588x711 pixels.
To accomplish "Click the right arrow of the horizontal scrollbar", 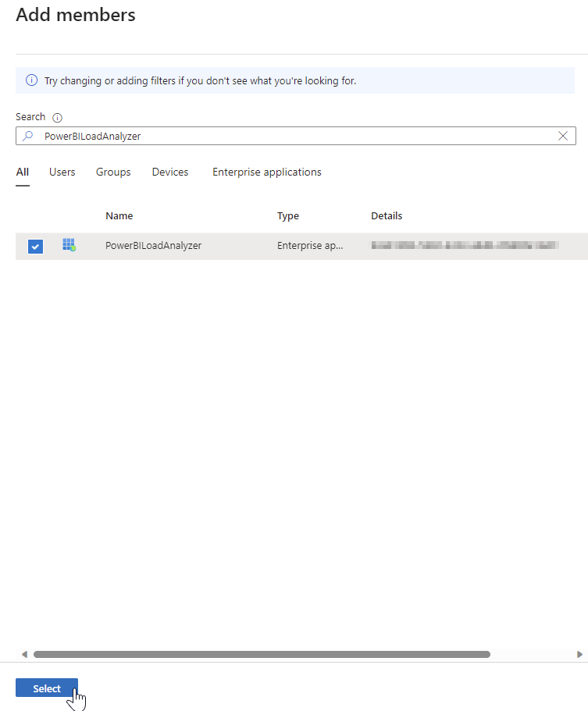I will (579, 654).
